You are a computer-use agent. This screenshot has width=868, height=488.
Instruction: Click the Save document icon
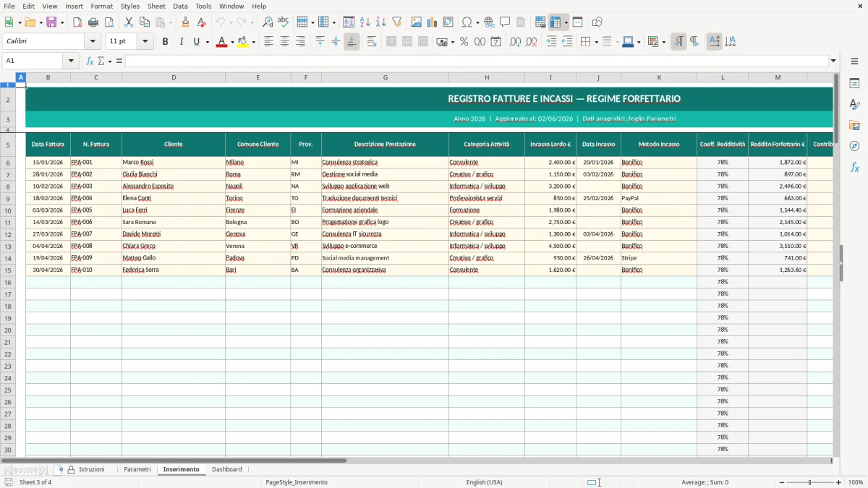51,22
